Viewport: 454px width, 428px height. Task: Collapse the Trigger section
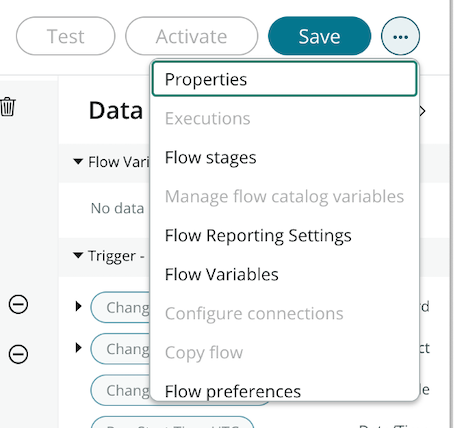[78, 256]
